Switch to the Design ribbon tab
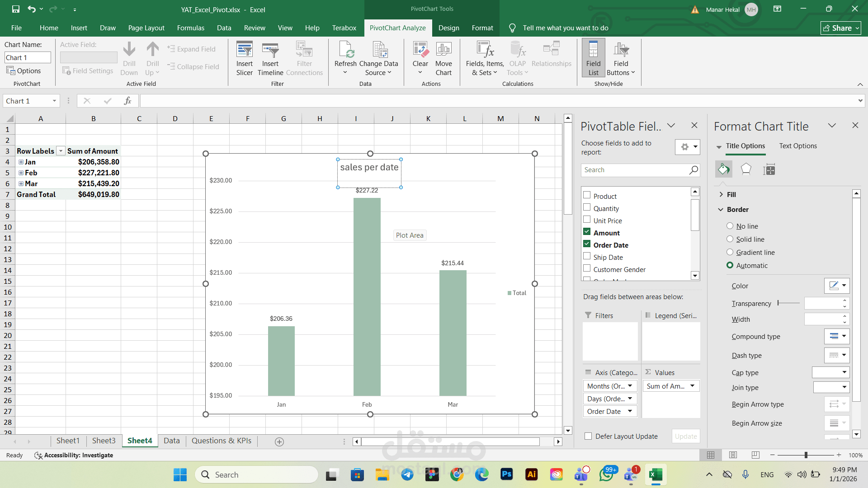This screenshot has height=488, width=868. (x=448, y=28)
